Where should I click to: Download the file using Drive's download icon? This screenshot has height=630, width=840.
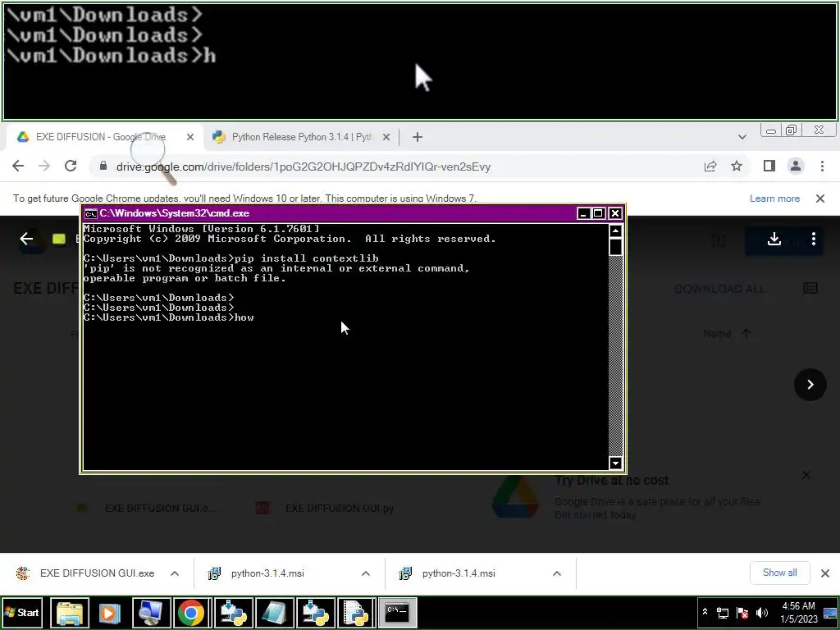point(774,239)
